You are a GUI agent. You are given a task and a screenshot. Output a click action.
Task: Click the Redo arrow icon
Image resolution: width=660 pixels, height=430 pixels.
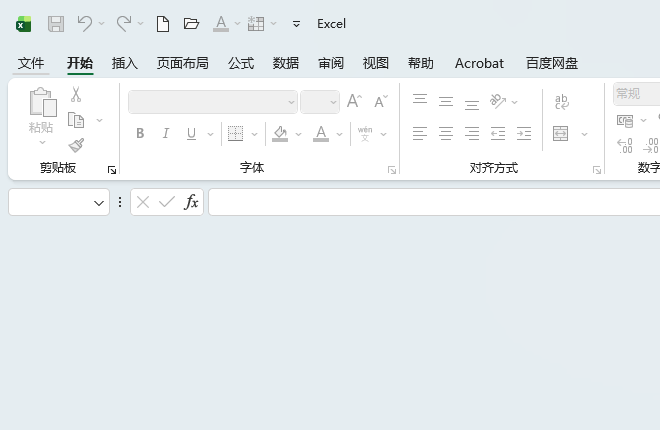point(124,24)
